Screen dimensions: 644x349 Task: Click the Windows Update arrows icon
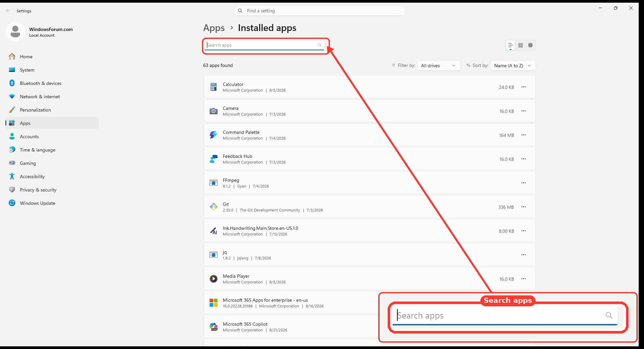click(x=12, y=203)
